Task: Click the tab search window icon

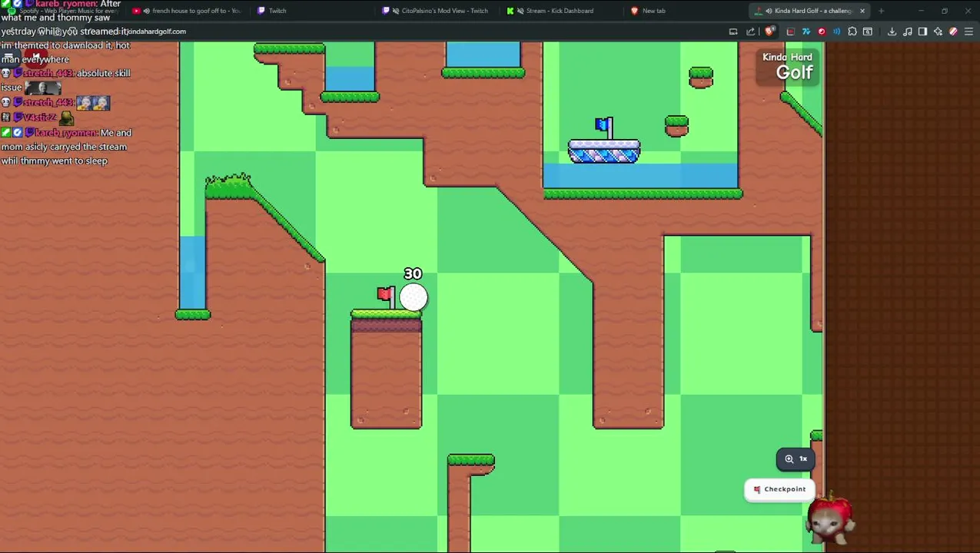Action: pos(868,31)
